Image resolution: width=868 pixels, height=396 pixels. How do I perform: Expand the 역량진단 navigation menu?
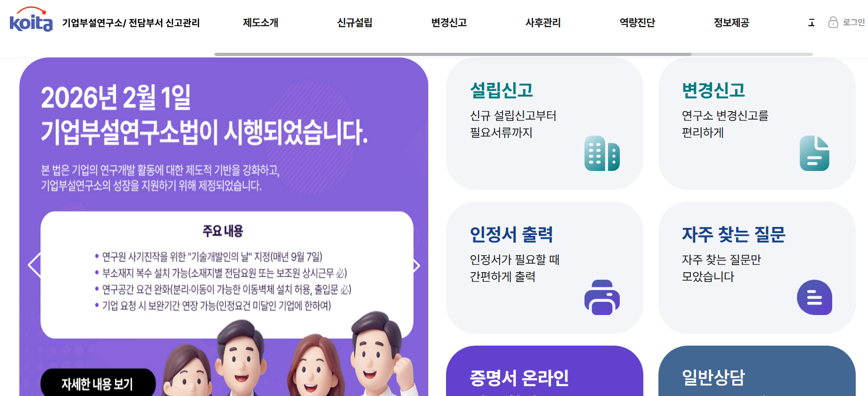click(637, 23)
